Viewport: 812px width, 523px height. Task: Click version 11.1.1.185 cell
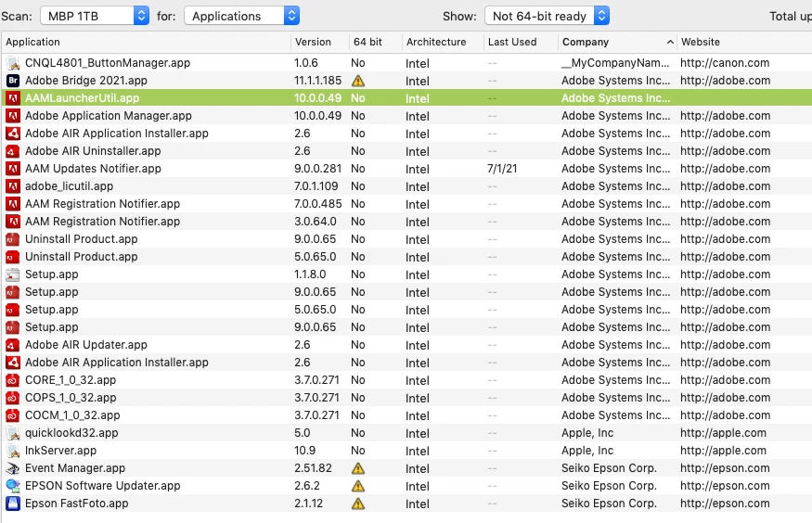[317, 81]
